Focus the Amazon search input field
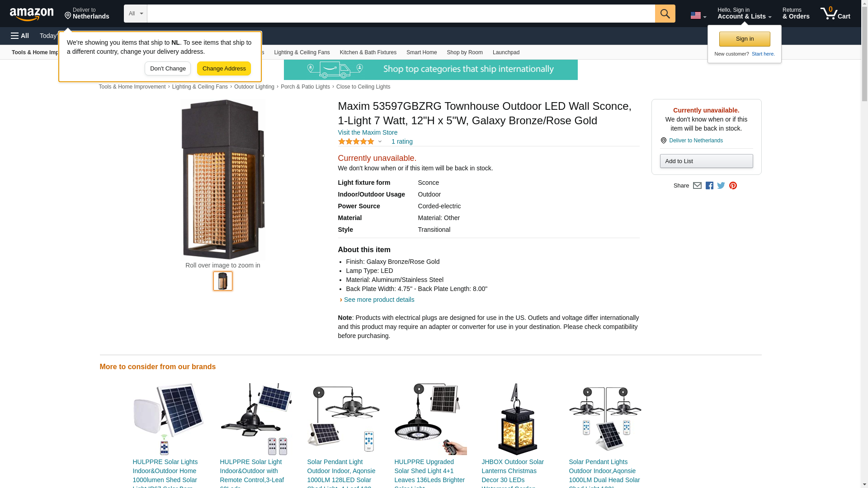This screenshot has height=488, width=868. 401,14
